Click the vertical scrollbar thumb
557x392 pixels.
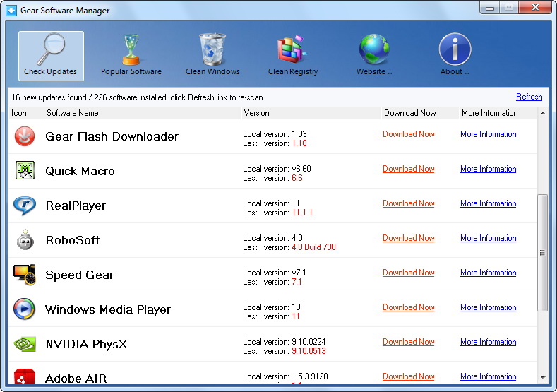[542, 253]
